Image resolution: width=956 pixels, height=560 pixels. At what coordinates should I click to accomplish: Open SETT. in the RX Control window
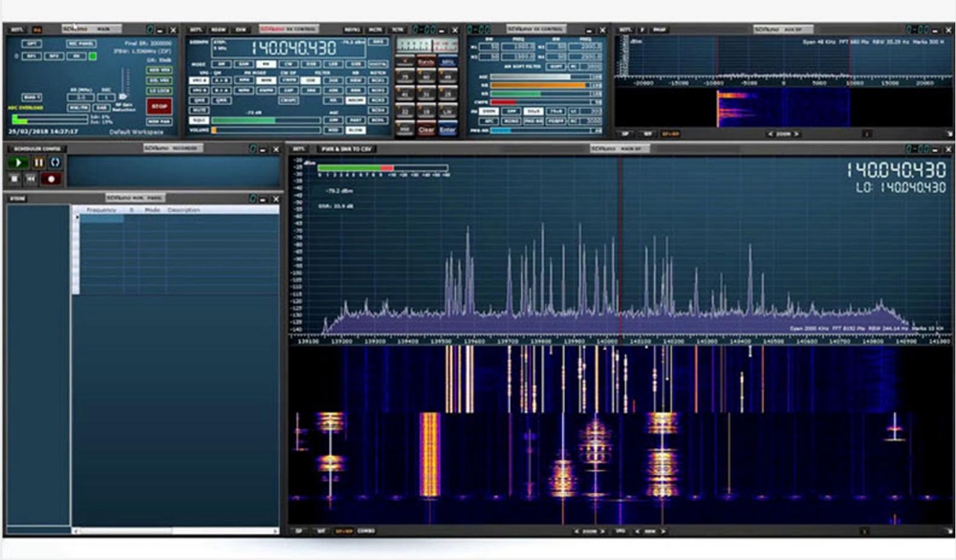pos(198,30)
